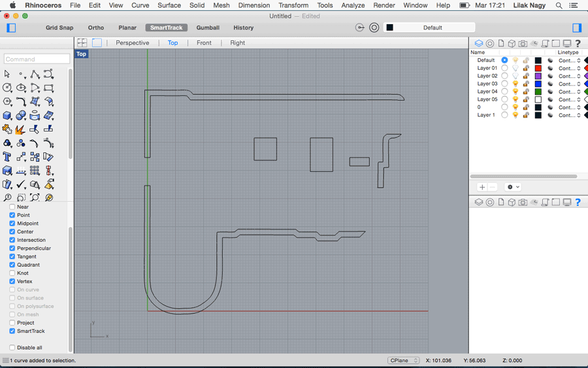The image size is (588, 368).
Task: Open the Surface menu
Action: coord(169,6)
